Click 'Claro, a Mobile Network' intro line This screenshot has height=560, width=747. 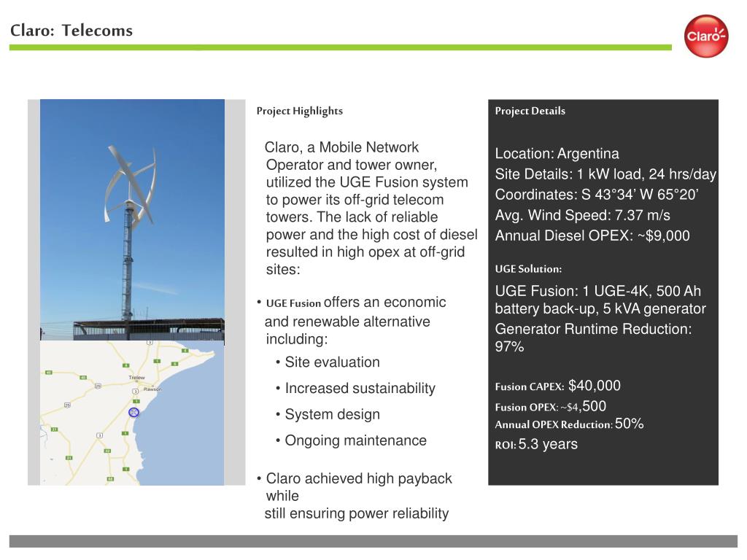pyautogui.click(x=341, y=147)
